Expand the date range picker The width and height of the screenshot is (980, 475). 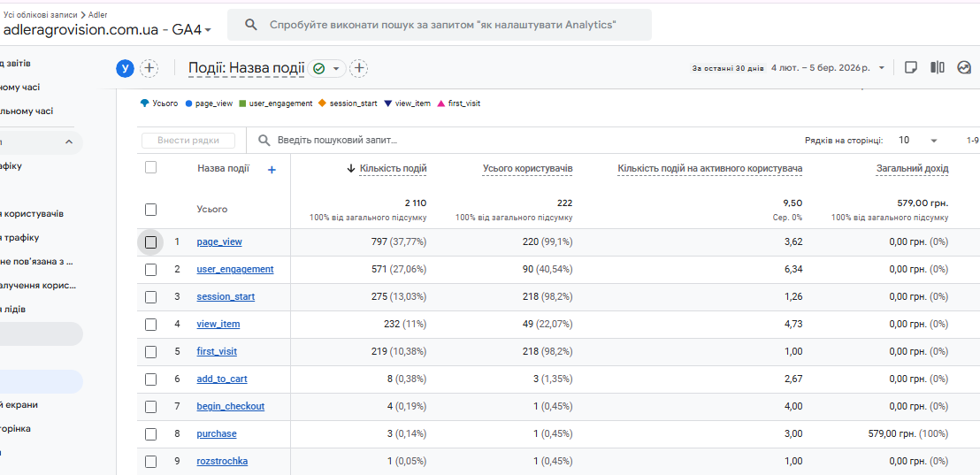(881, 68)
